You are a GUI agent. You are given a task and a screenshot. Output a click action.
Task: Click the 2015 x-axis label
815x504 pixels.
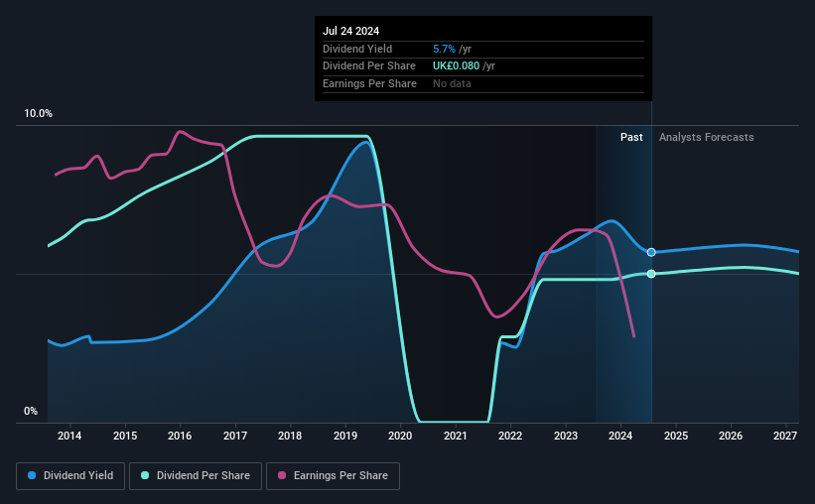tap(125, 436)
